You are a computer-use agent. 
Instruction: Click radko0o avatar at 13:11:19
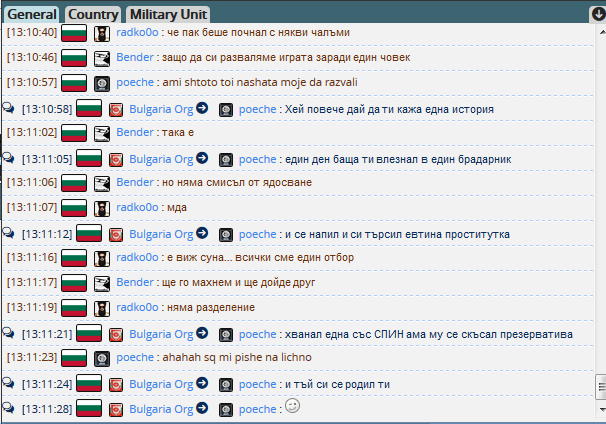[x=102, y=309]
